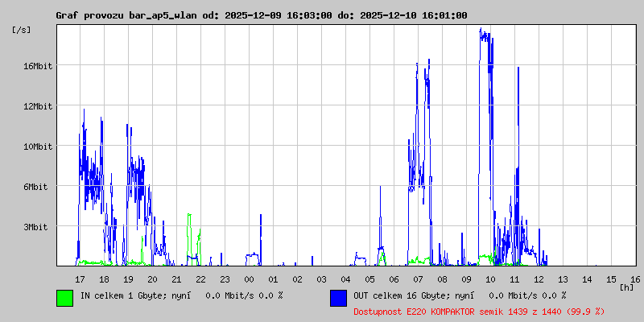Click the 15 hour tick label
Screen dimensions: 644x322
point(611,279)
